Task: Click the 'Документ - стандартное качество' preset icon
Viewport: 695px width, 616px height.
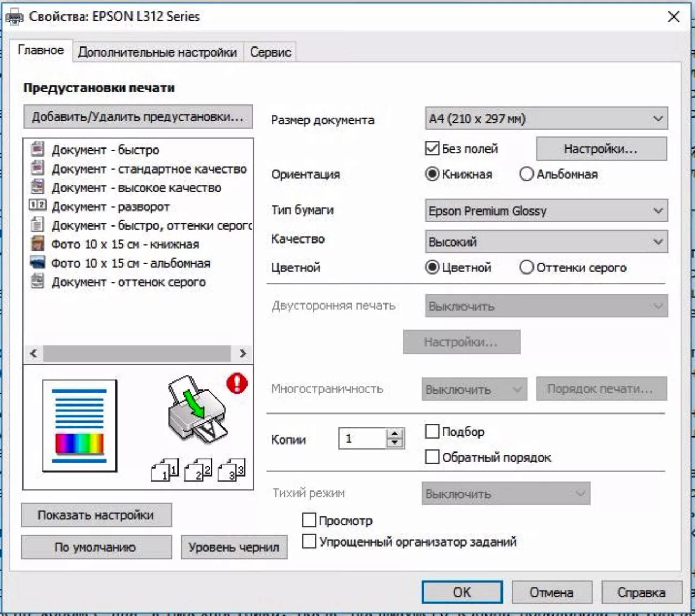Action: [x=37, y=168]
